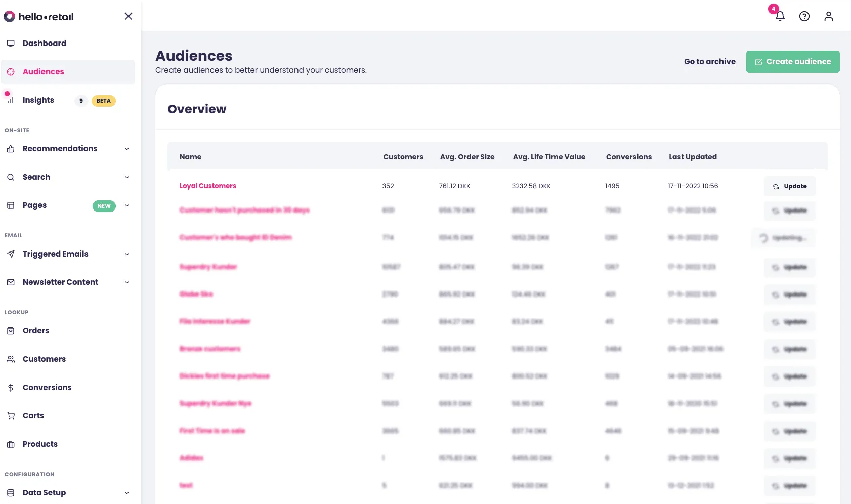851x504 pixels.
Task: Click the Carts shopping cart icon
Action: tap(11, 415)
